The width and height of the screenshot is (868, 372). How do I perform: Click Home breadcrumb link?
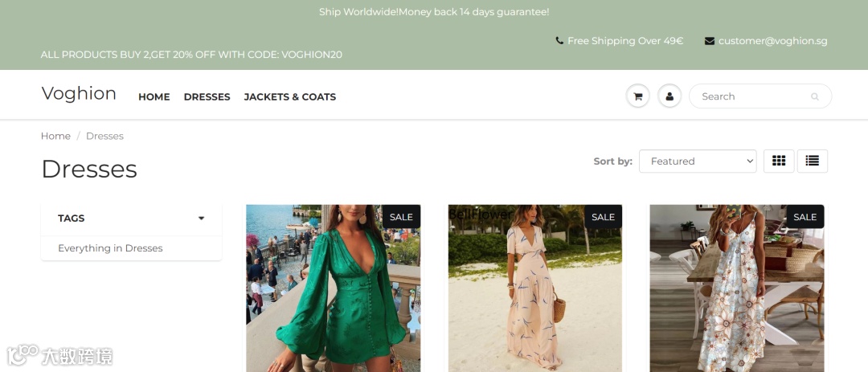pos(55,136)
